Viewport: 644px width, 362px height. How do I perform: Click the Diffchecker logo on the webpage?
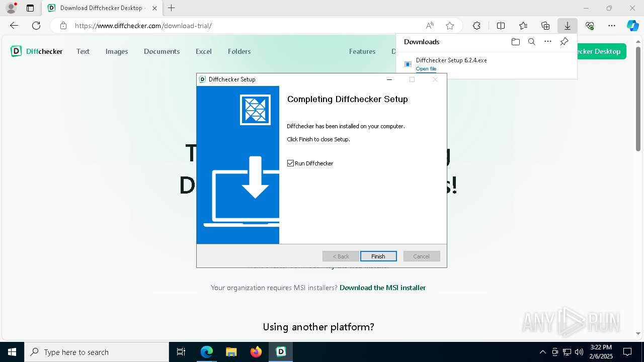(36, 51)
